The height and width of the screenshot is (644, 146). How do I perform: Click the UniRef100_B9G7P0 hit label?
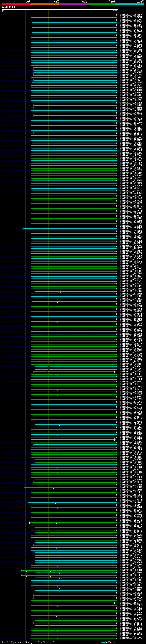tap(131, 25)
